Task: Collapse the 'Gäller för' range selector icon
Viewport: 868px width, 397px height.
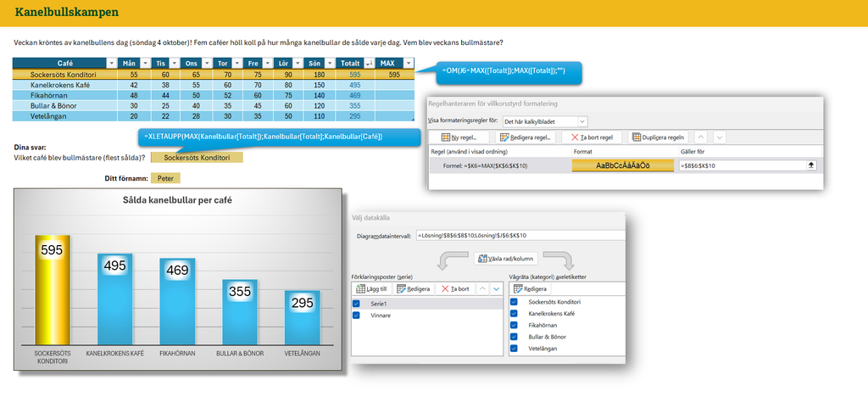Action: [811, 165]
